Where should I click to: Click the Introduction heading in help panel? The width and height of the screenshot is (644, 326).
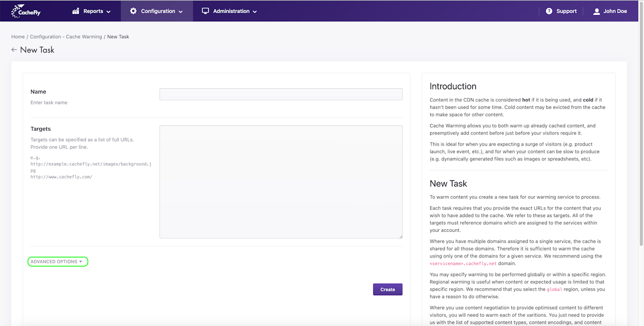[453, 86]
